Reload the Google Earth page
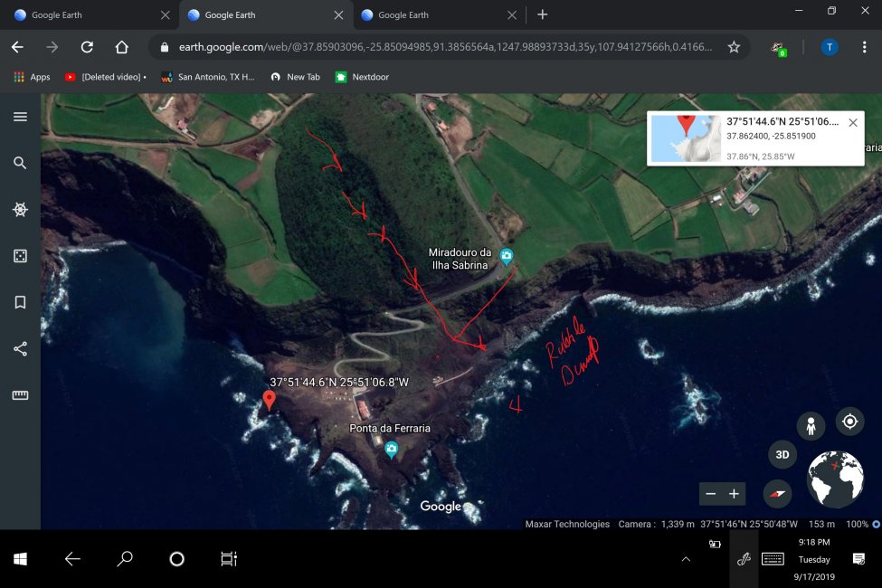This screenshot has height=588, width=882. pyautogui.click(x=87, y=47)
